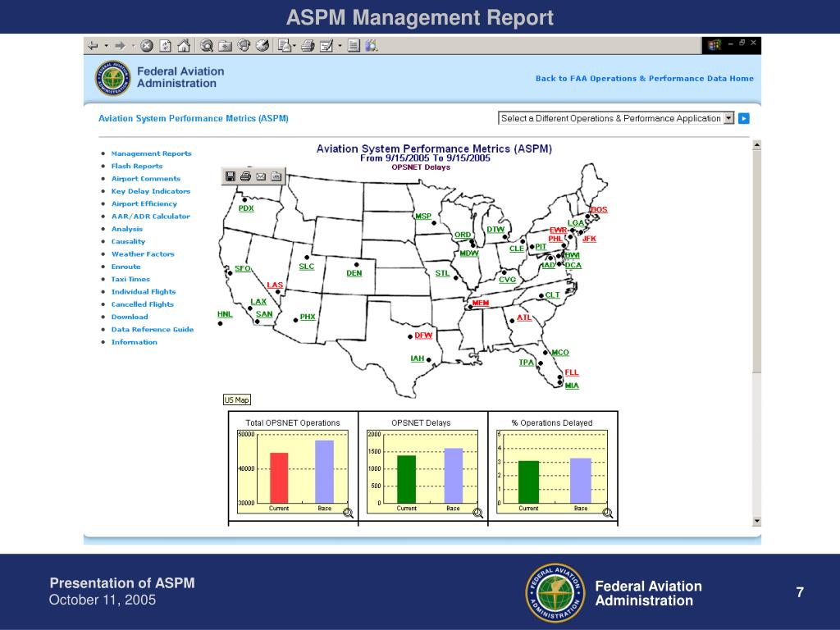Open the Management Reports menu item
The height and width of the screenshot is (630, 840).
pyautogui.click(x=151, y=153)
